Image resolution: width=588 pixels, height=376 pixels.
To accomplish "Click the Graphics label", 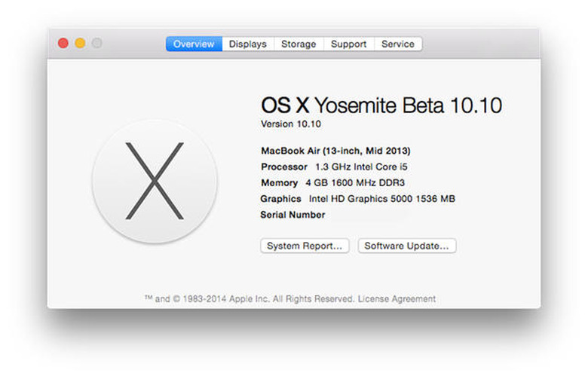I will point(281,199).
